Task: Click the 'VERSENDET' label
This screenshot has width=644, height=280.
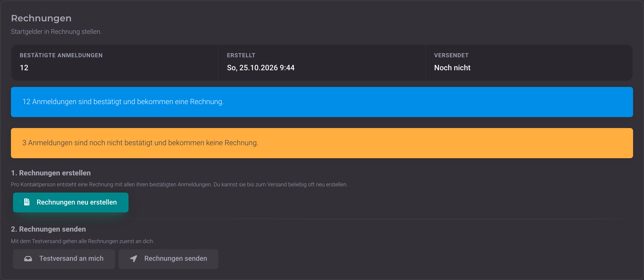Action: [451, 55]
